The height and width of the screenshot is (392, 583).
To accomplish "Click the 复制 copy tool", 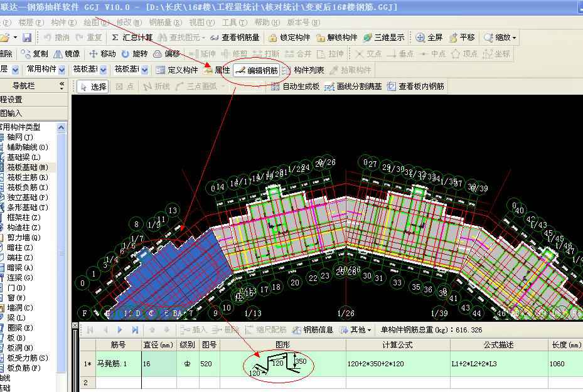I will pos(35,54).
